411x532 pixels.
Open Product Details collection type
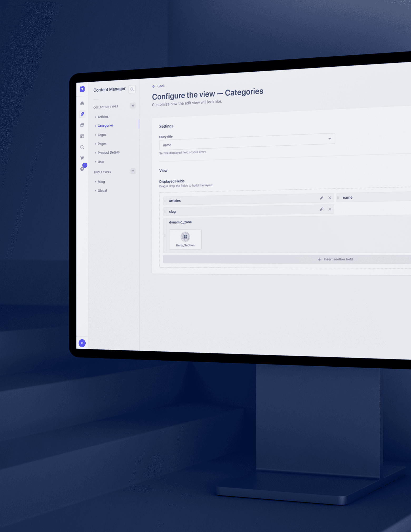(x=109, y=152)
